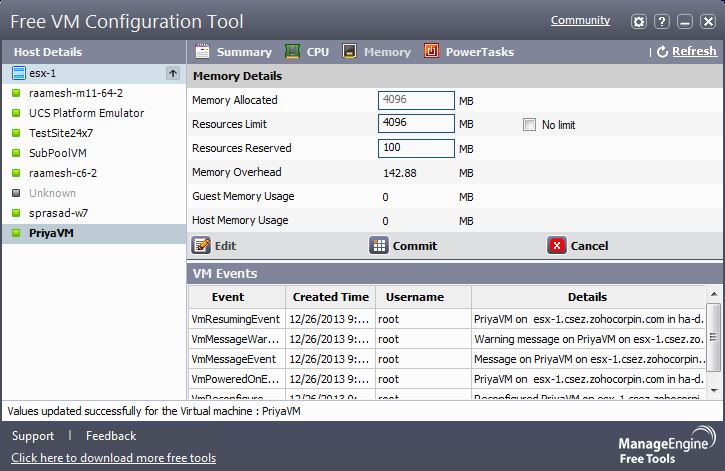Click the circular refresh arrow icon
Viewport: 725px width, 471px height.
point(663,52)
